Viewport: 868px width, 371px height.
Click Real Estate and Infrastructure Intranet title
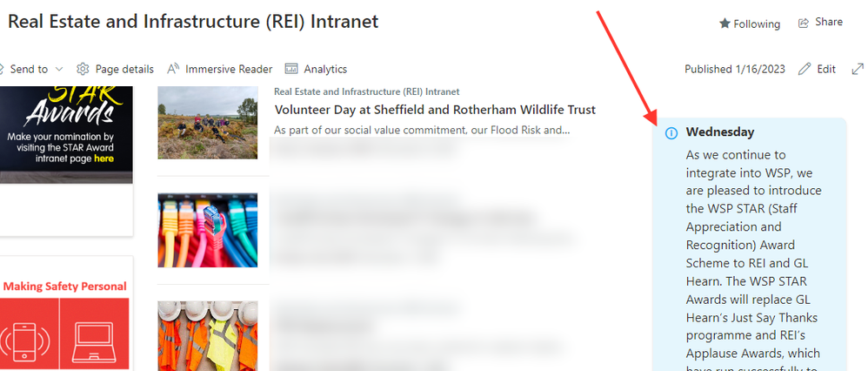click(x=193, y=21)
